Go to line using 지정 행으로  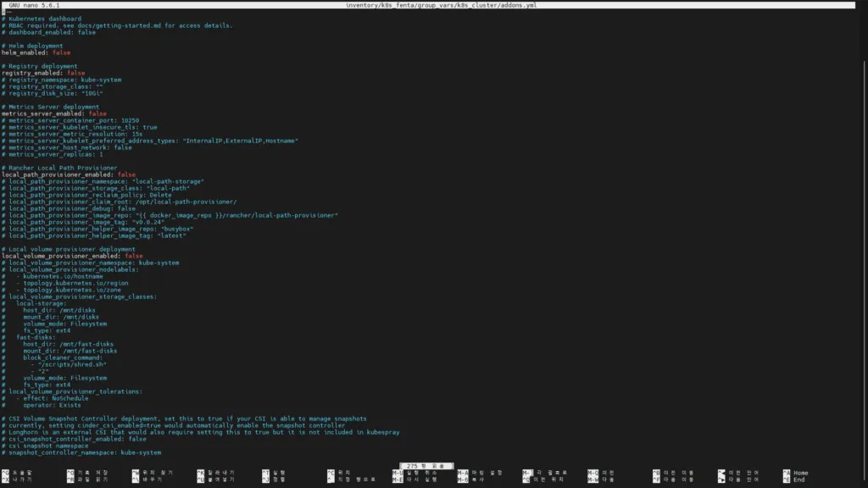pos(352,480)
